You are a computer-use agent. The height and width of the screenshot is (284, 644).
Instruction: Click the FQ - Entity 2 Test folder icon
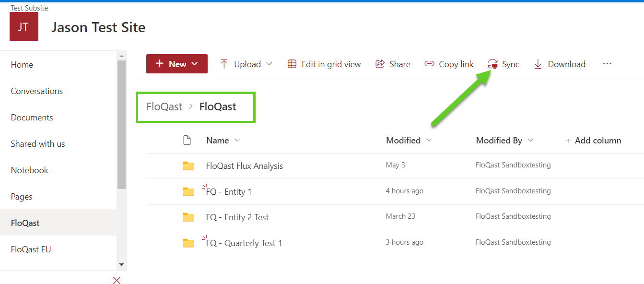point(188,217)
